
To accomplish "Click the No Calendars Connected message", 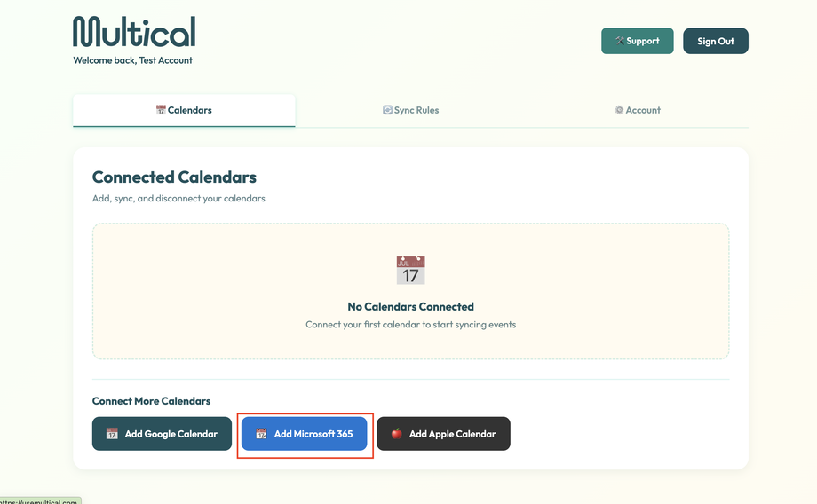I will (x=410, y=306).
